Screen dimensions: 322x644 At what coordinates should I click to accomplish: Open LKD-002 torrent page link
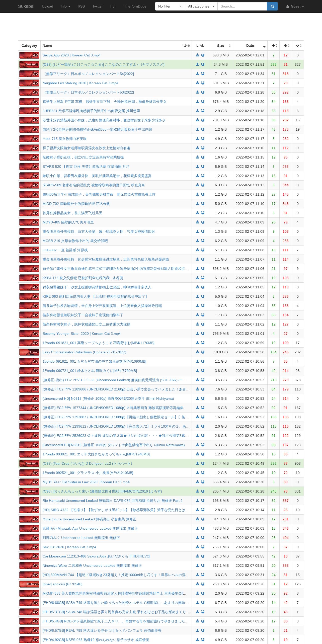click(x=65, y=250)
